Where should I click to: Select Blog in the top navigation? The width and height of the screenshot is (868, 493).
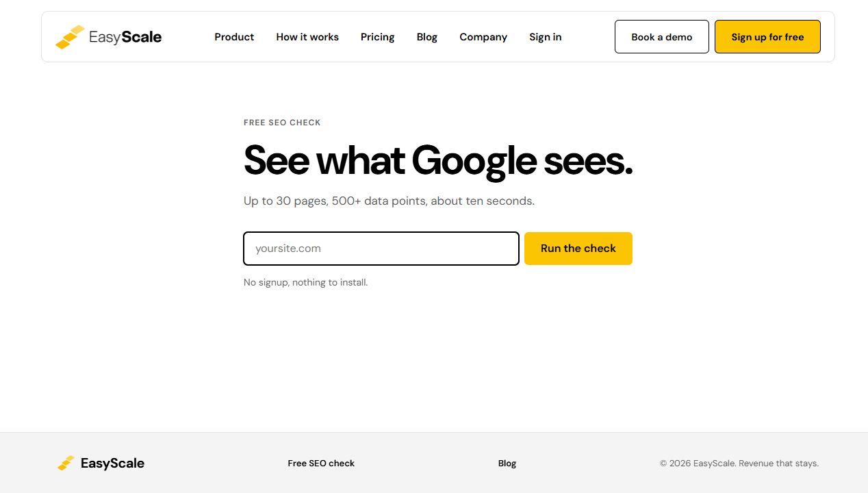pyautogui.click(x=427, y=37)
